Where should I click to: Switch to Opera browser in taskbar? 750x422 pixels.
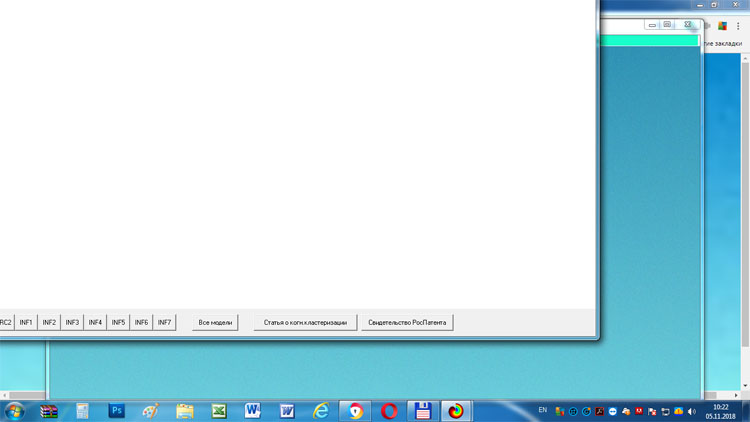[x=389, y=411]
